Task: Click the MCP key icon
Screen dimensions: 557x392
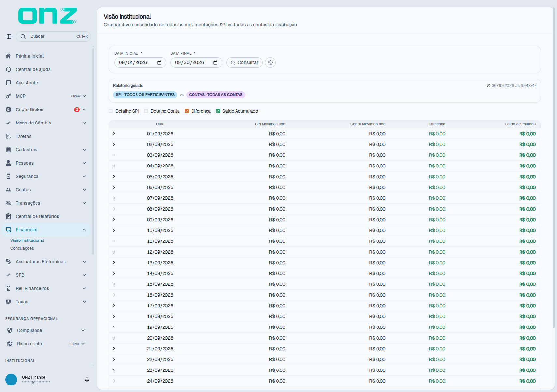Action: coord(8,96)
